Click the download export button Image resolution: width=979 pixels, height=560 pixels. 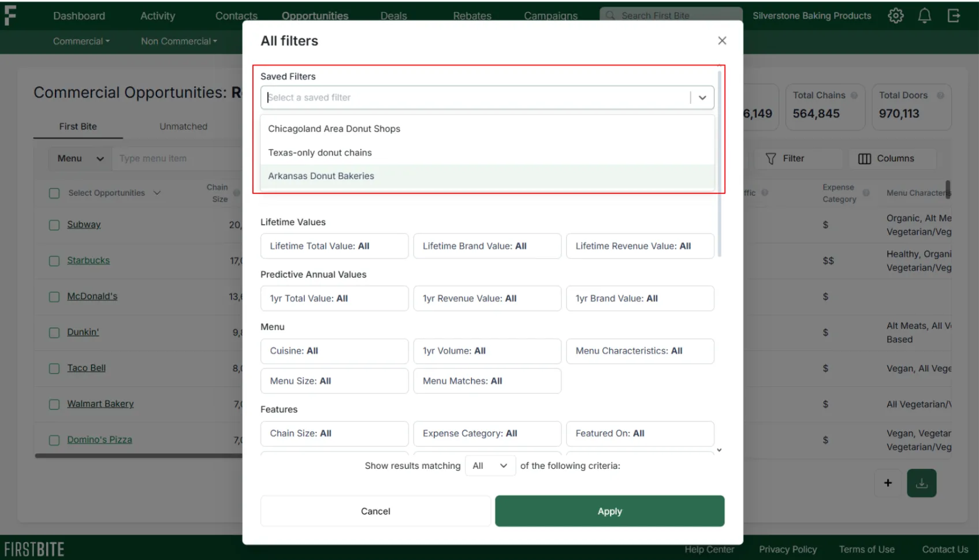921,483
